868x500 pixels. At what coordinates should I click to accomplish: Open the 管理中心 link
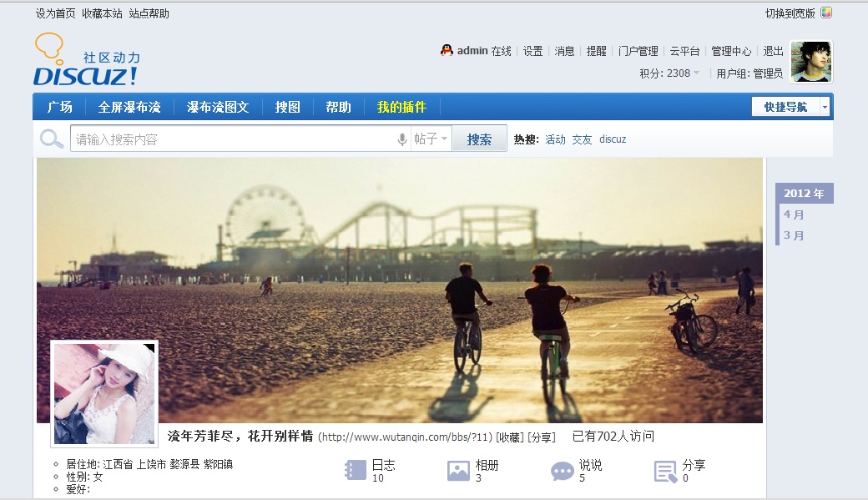point(731,51)
